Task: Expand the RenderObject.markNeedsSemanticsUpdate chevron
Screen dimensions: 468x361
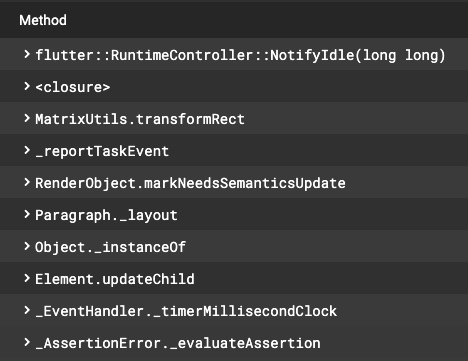Action: (x=27, y=182)
